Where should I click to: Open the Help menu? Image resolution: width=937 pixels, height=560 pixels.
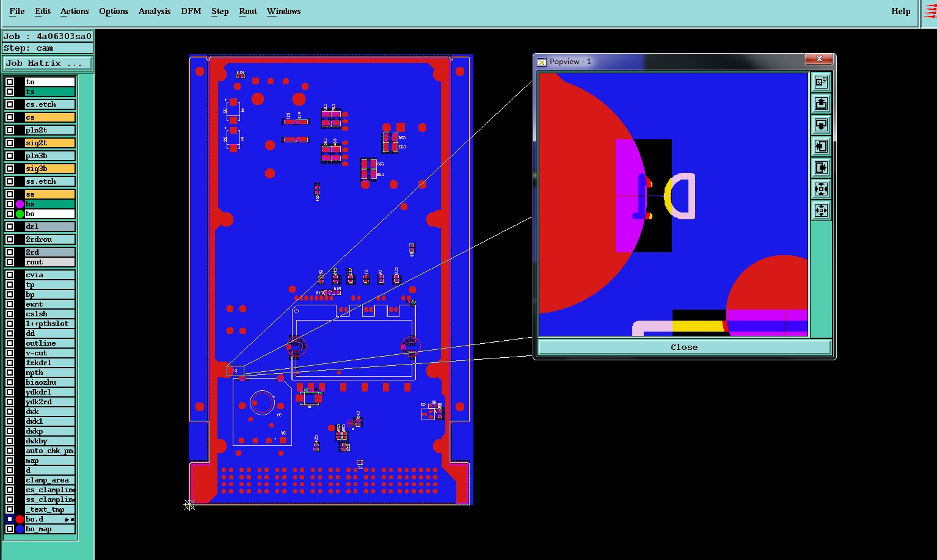(x=901, y=11)
